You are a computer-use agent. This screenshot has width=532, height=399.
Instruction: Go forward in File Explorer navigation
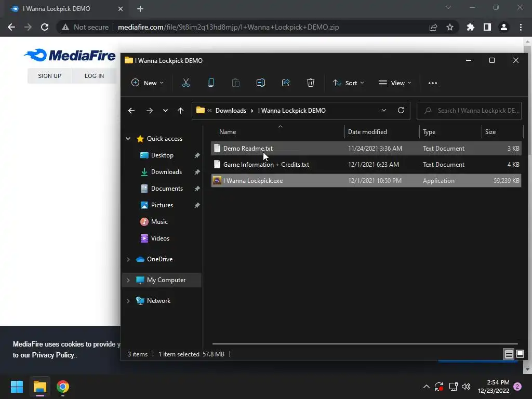pos(149,111)
